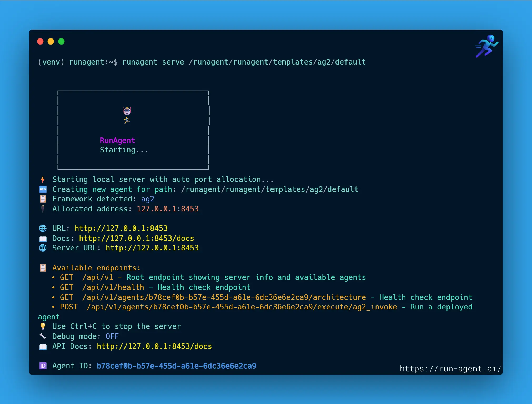
Task: Click the wrench icon beside Debug mode
Action: click(43, 336)
